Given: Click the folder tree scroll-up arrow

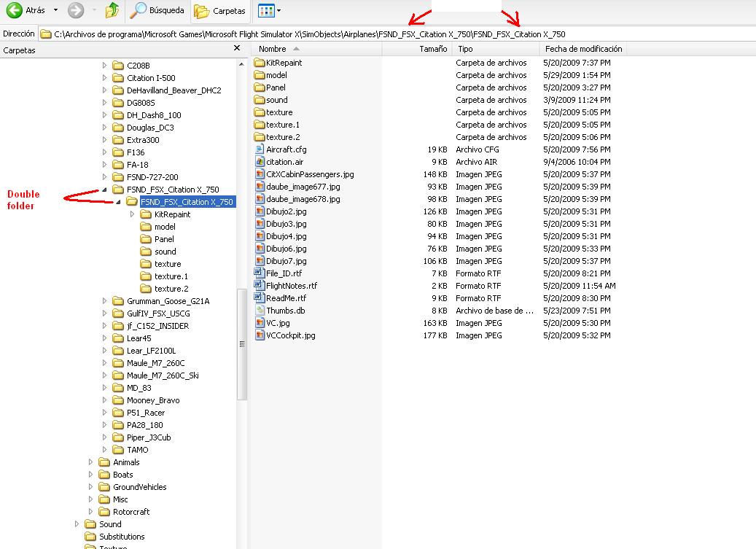Looking at the screenshot, I should (x=241, y=64).
